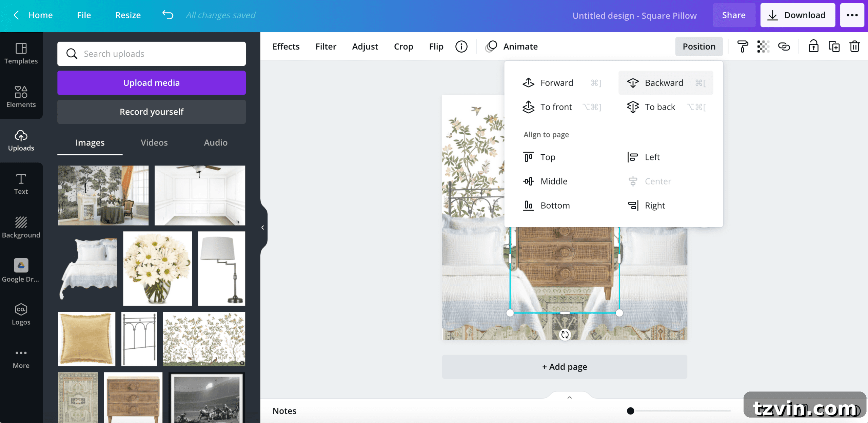Open the Filter toolbar option
Screen dimensions: 868x423
(326, 46)
